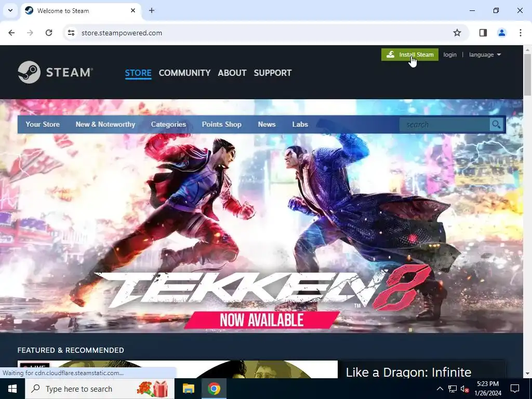Open the Windows Start menu

click(12, 389)
